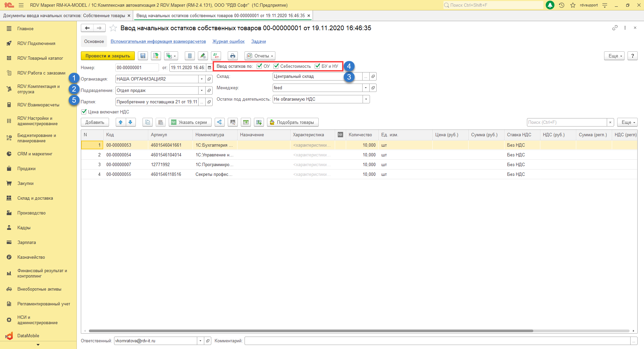The image size is (644, 349).
Task: Click the Подобрать товары button
Action: [x=292, y=122]
